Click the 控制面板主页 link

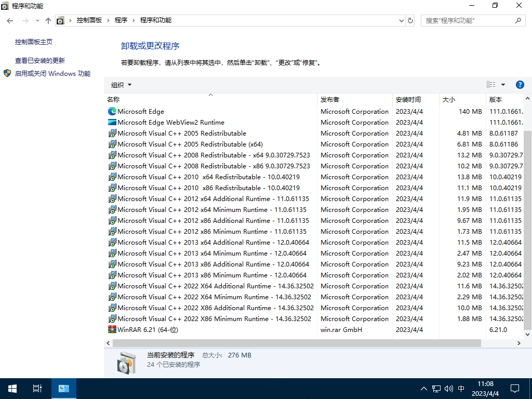[x=34, y=42]
